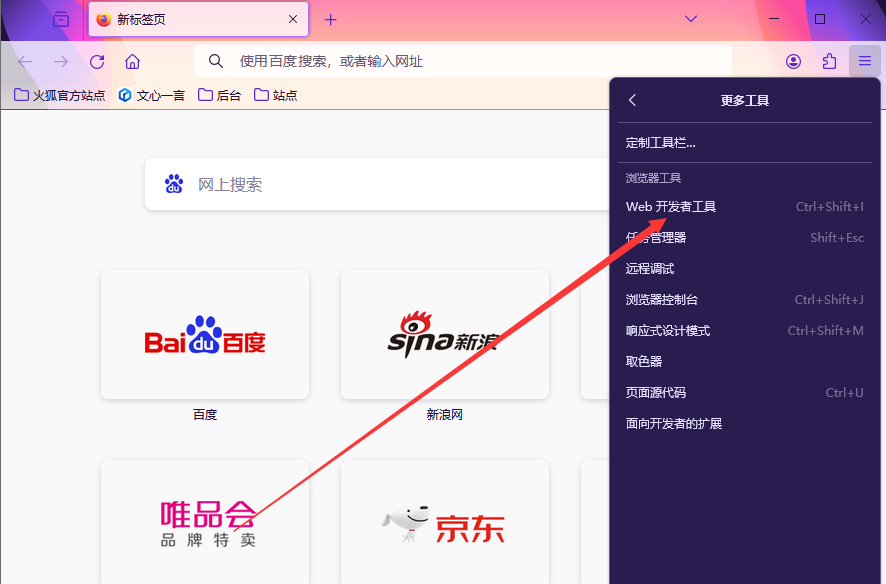Toggle the hamburger application menu
The width and height of the screenshot is (886, 584).
pyautogui.click(x=865, y=61)
